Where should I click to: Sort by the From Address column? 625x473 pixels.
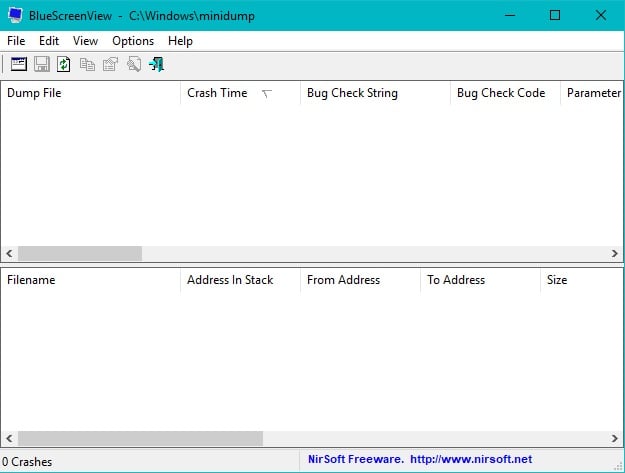coord(360,280)
